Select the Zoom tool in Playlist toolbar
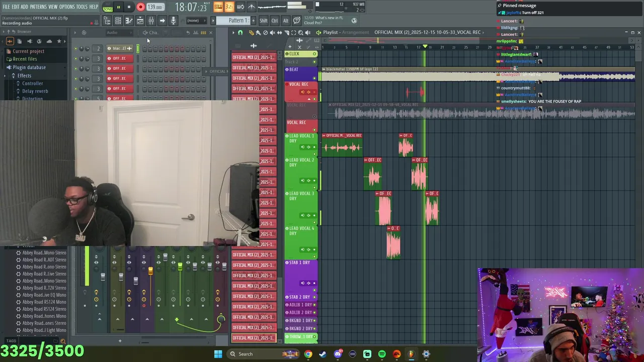 (300, 33)
